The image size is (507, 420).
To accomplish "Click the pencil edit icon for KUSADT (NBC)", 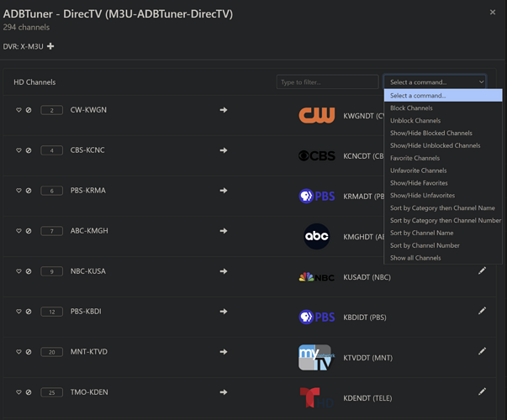I will [x=482, y=270].
